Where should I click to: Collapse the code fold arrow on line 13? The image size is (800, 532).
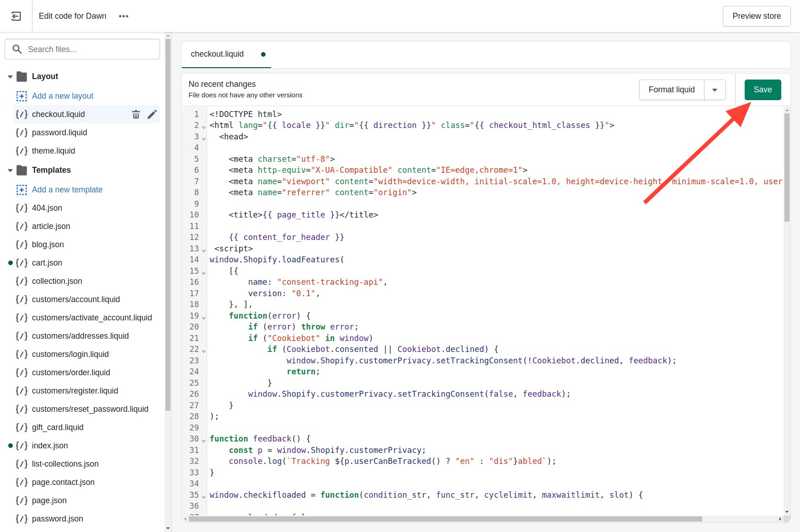pyautogui.click(x=203, y=250)
